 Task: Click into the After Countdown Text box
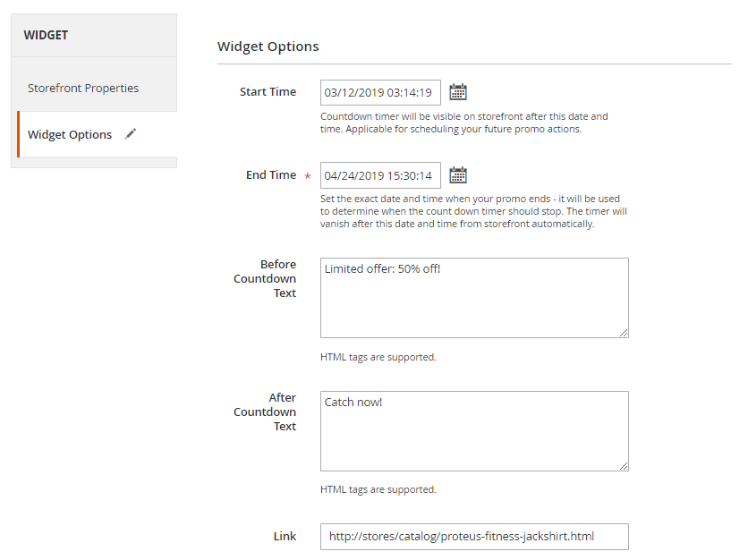(x=474, y=430)
